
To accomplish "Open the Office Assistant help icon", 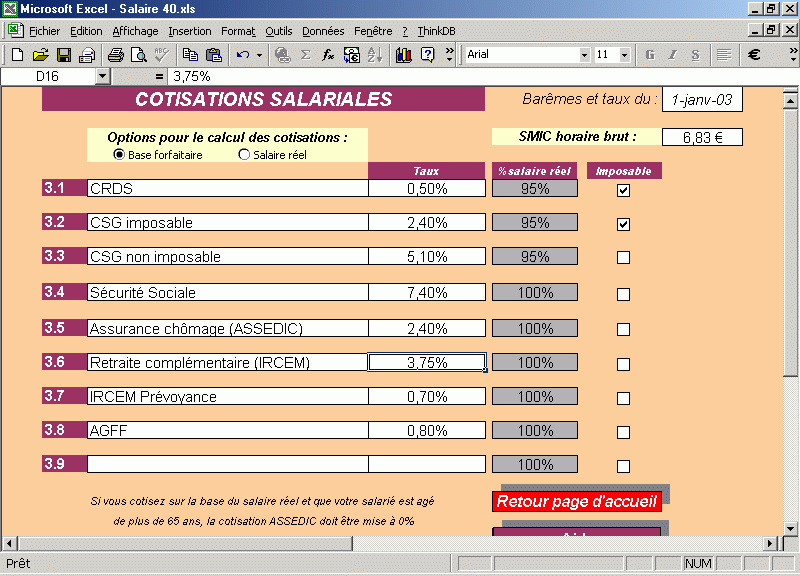I will [428, 55].
